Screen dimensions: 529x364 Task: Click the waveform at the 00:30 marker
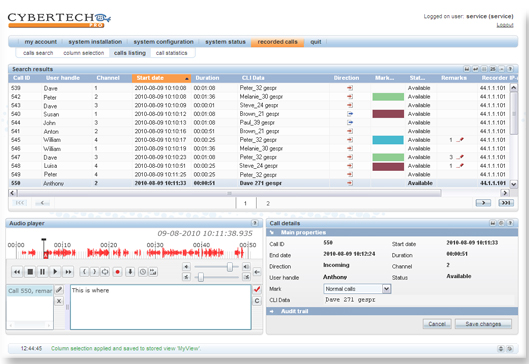pyautogui.click(x=155, y=252)
